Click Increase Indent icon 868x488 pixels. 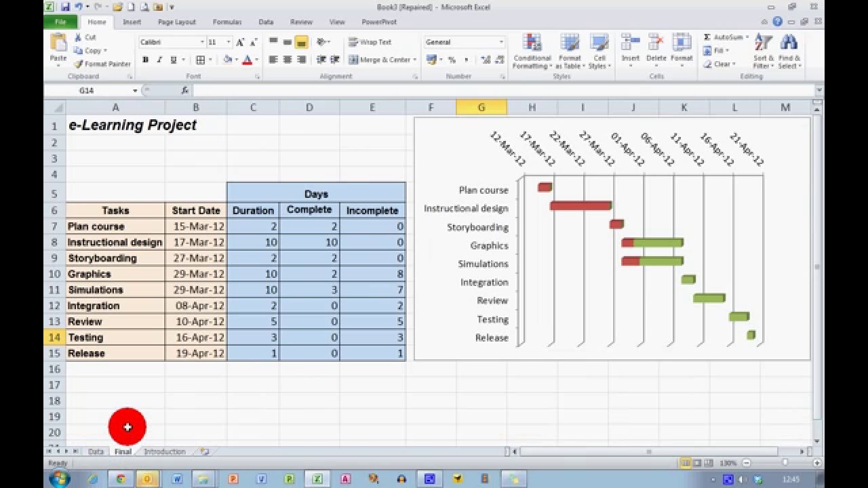coord(335,60)
